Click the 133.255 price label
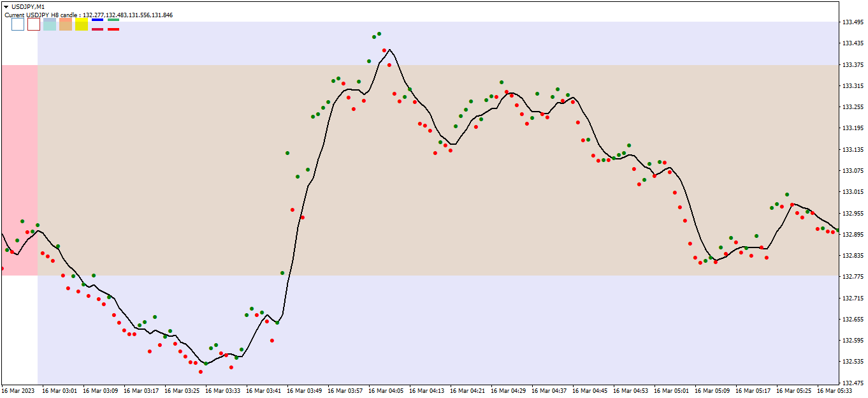 coord(852,107)
